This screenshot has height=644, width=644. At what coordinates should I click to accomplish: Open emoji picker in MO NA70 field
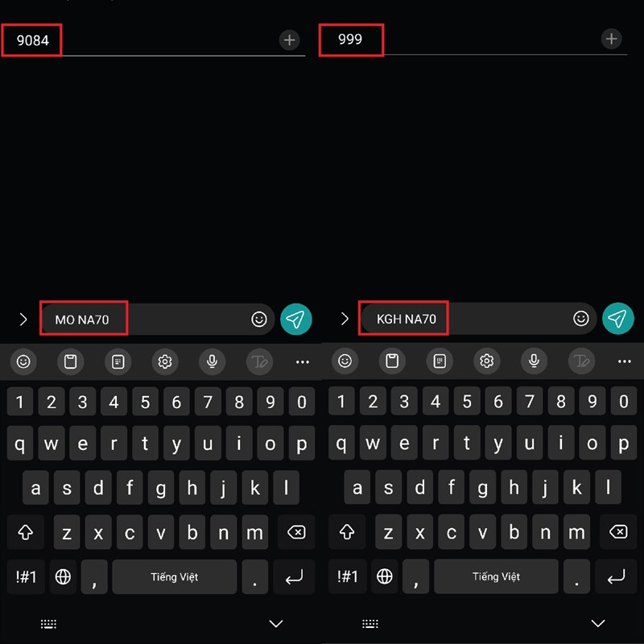258,319
